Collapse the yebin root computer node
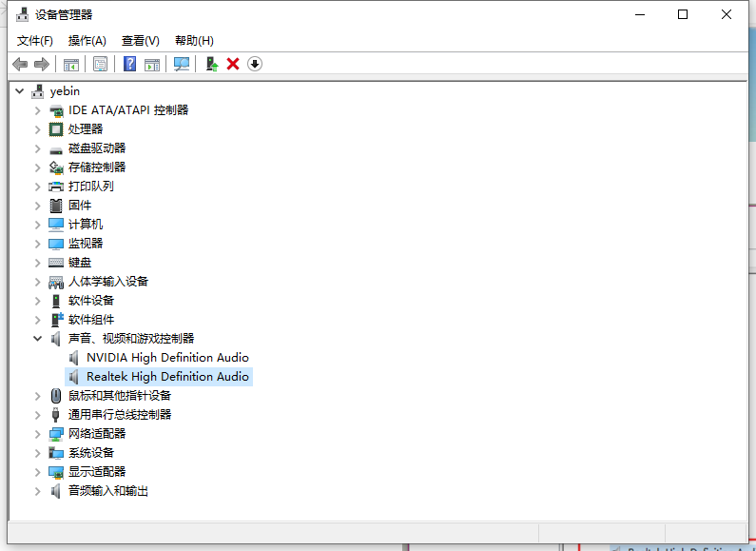This screenshot has height=551, width=756. click(x=20, y=91)
